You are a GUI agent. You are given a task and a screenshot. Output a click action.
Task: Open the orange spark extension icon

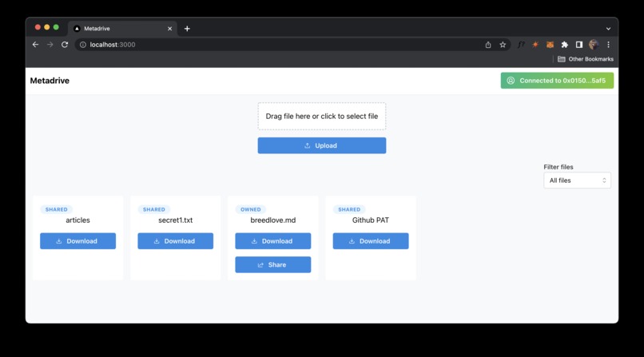(x=535, y=45)
